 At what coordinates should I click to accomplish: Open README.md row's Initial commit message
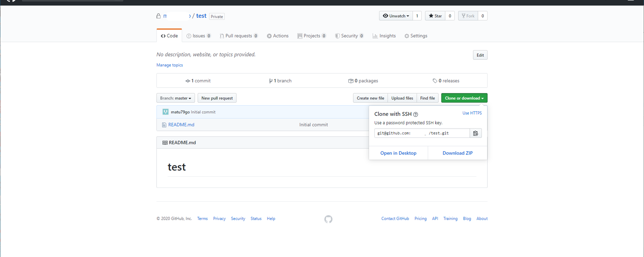pyautogui.click(x=314, y=125)
